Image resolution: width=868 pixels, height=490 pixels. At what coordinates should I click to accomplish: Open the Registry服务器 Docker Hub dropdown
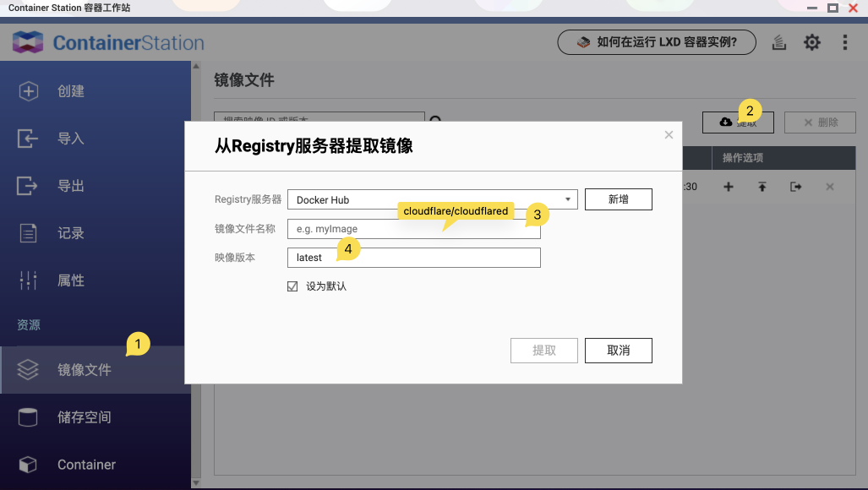coord(433,199)
